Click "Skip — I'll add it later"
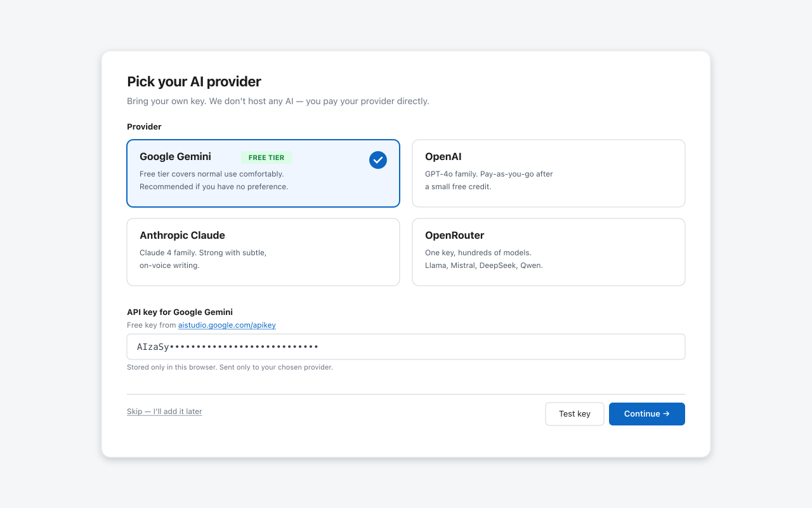Image resolution: width=812 pixels, height=508 pixels. 164,411
